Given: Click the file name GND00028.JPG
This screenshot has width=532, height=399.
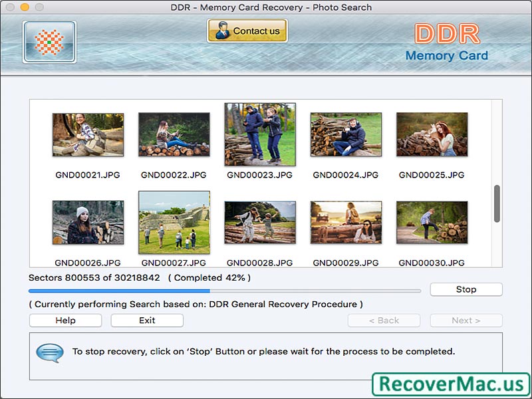Looking at the screenshot, I should point(259,263).
